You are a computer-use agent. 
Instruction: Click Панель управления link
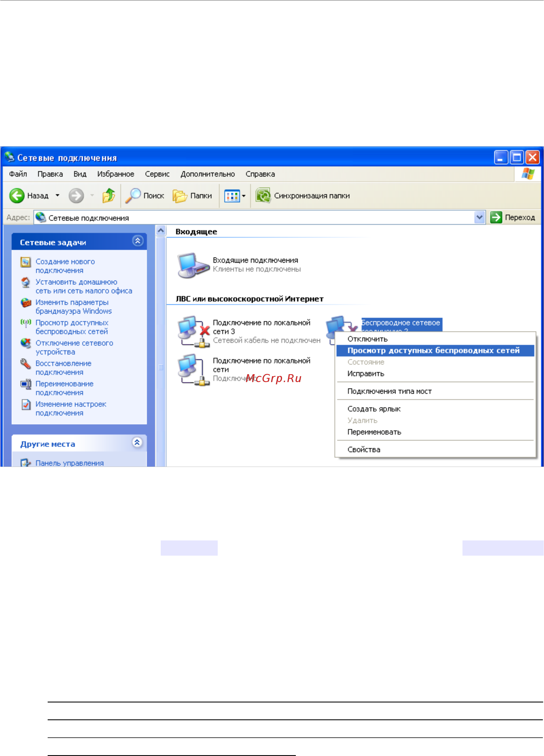[x=70, y=463]
